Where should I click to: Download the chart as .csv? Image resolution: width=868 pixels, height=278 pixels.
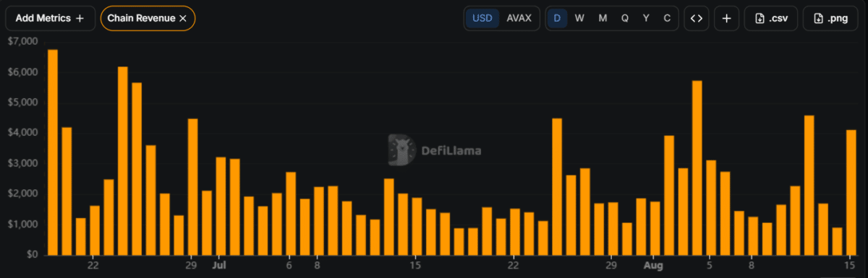(770, 18)
